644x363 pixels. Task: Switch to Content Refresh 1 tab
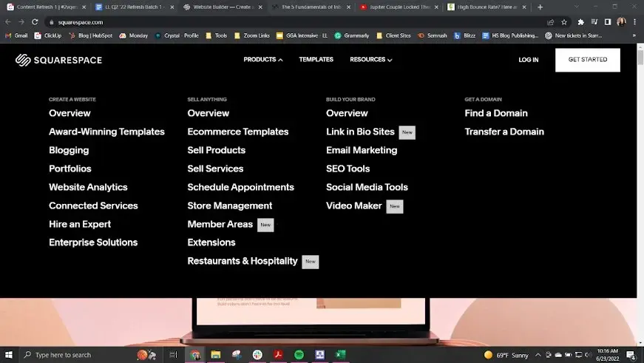47,7
